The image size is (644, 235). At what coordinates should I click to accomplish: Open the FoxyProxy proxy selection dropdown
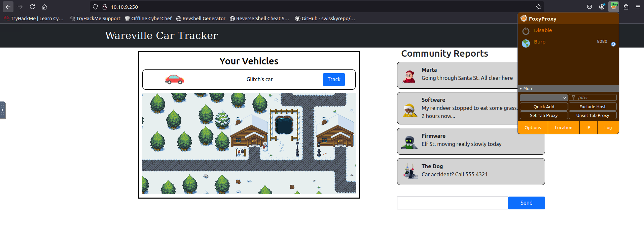coord(543,98)
